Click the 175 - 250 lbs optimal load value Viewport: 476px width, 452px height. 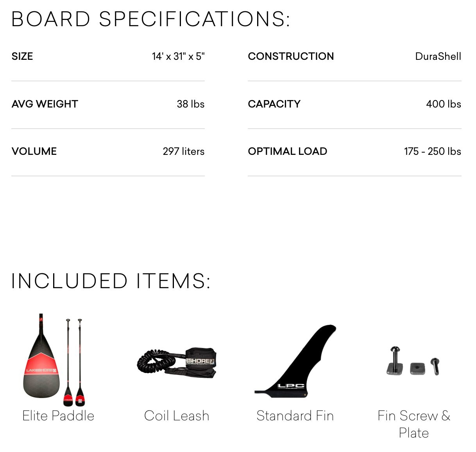[433, 151]
